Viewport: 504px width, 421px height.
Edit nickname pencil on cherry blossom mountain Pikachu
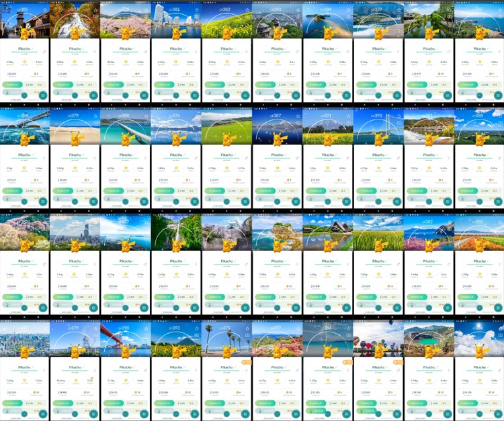[x=33, y=261]
